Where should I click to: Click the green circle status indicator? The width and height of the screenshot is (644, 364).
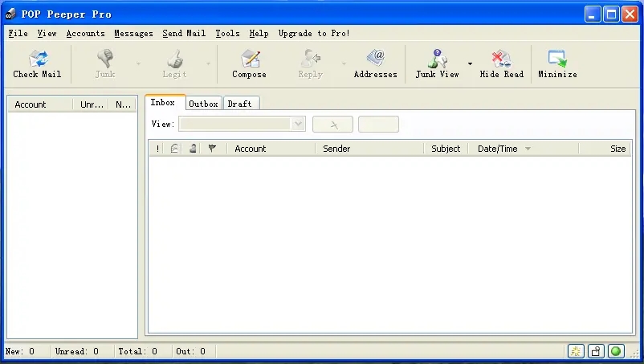tap(616, 351)
